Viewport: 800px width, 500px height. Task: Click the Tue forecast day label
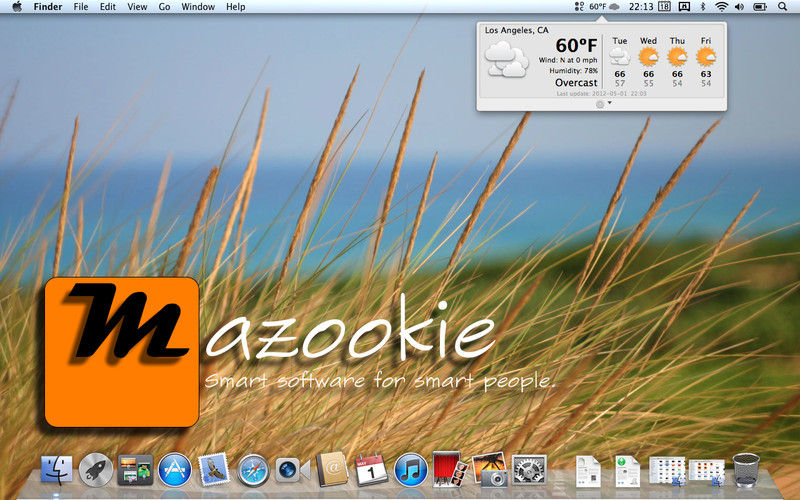pyautogui.click(x=620, y=41)
